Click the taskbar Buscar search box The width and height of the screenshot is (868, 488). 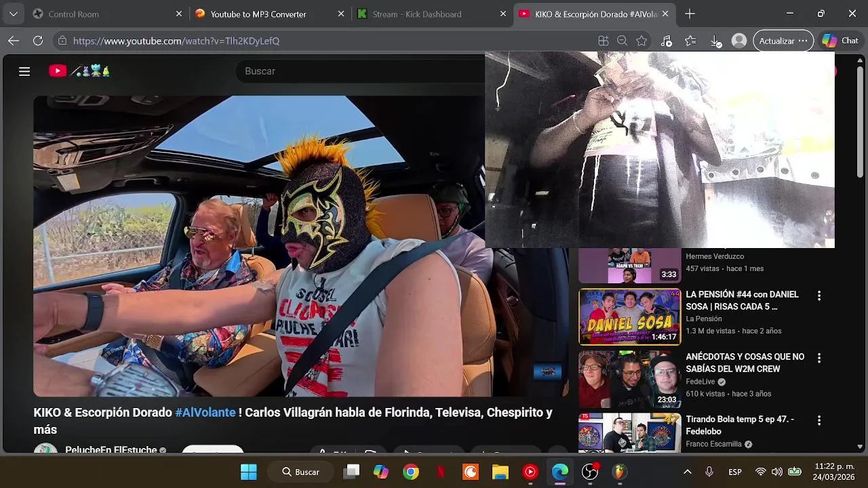pos(301,472)
